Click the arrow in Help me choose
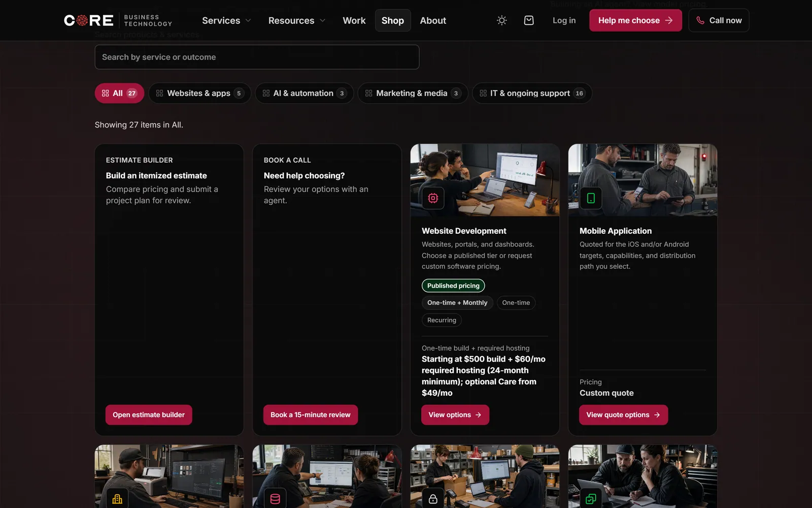Image resolution: width=812 pixels, height=508 pixels. click(x=669, y=20)
